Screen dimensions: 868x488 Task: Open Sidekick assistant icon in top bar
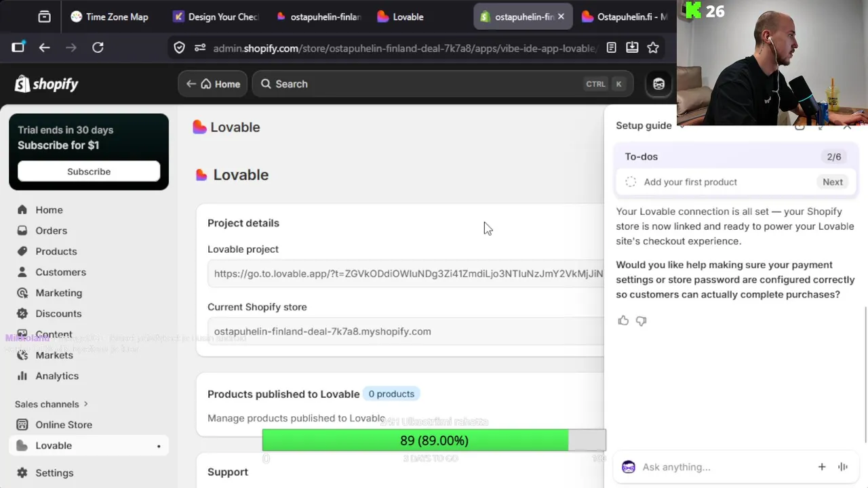[658, 84]
